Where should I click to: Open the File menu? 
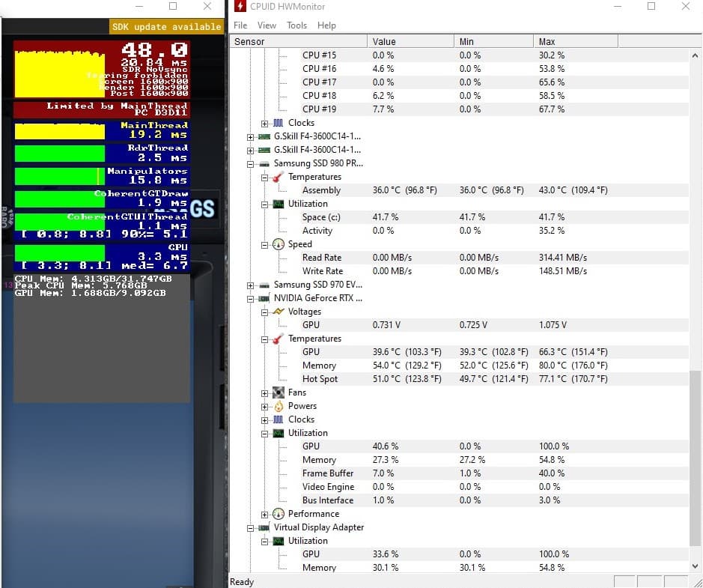[x=240, y=25]
